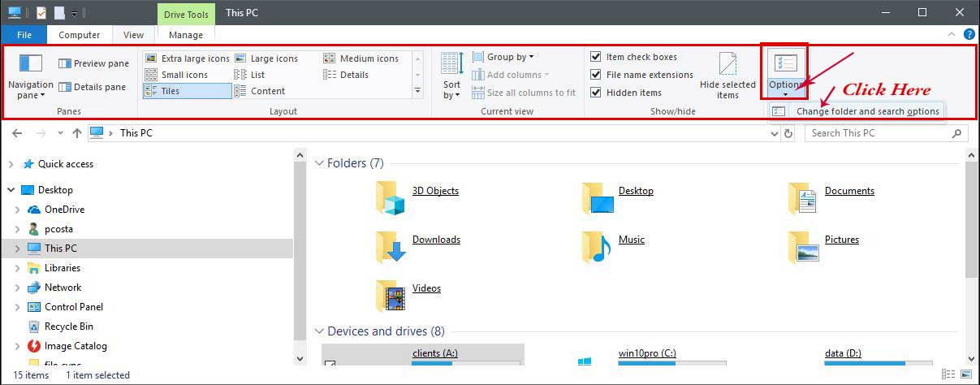Select Network in the navigation pane
The image size is (980, 385).
(x=63, y=288)
